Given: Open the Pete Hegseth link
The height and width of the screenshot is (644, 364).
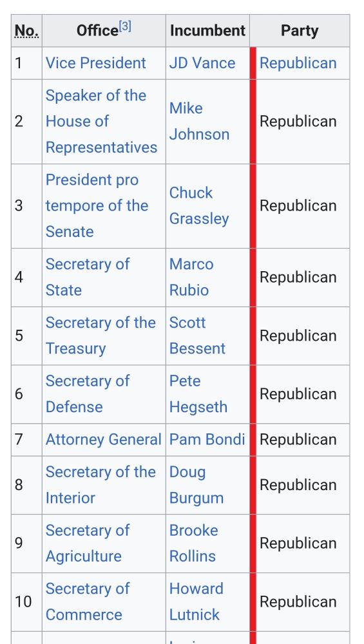Looking at the screenshot, I should tap(198, 394).
